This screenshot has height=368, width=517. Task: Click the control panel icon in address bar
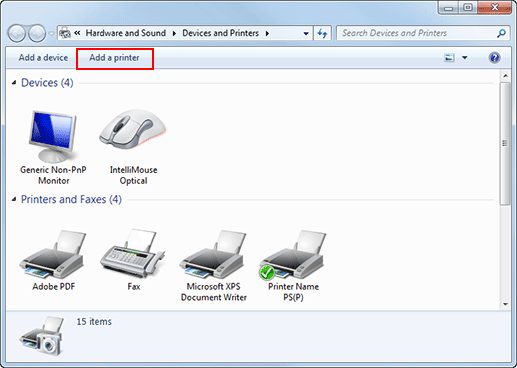point(65,33)
